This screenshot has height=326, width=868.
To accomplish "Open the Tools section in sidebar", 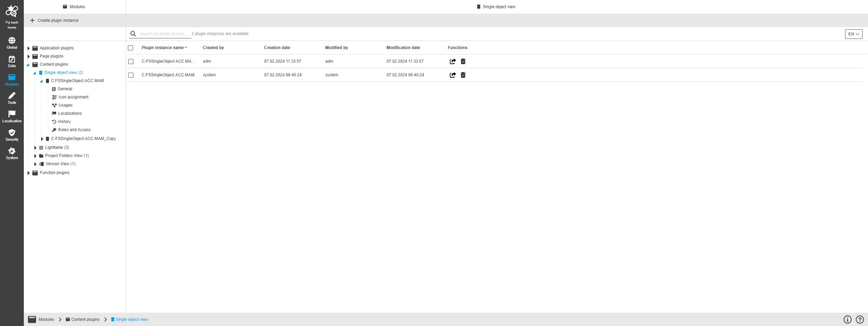I will pos(12,98).
